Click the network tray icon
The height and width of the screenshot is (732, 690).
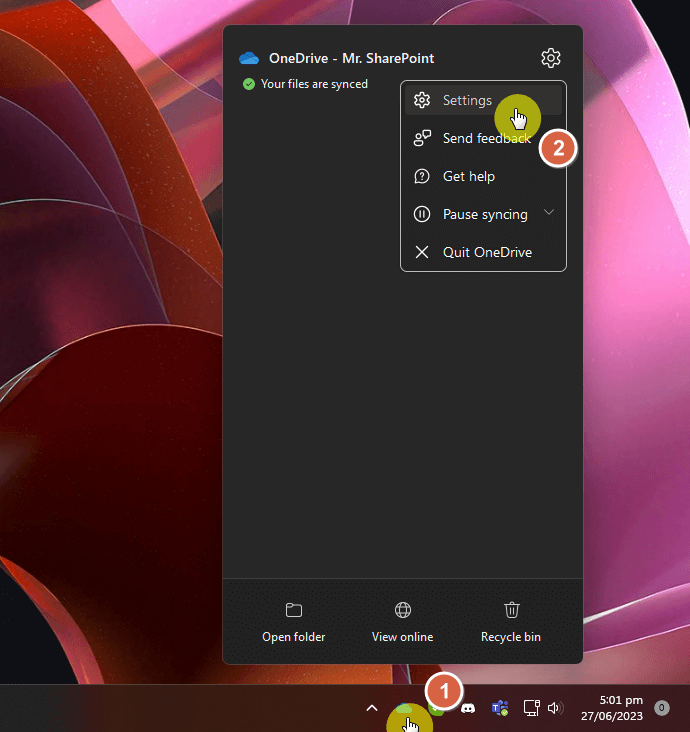[531, 708]
